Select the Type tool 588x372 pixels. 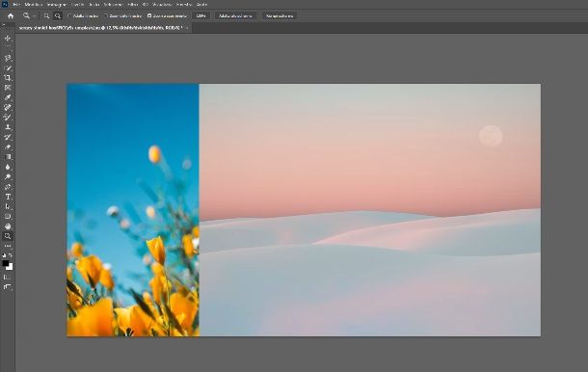click(x=8, y=197)
